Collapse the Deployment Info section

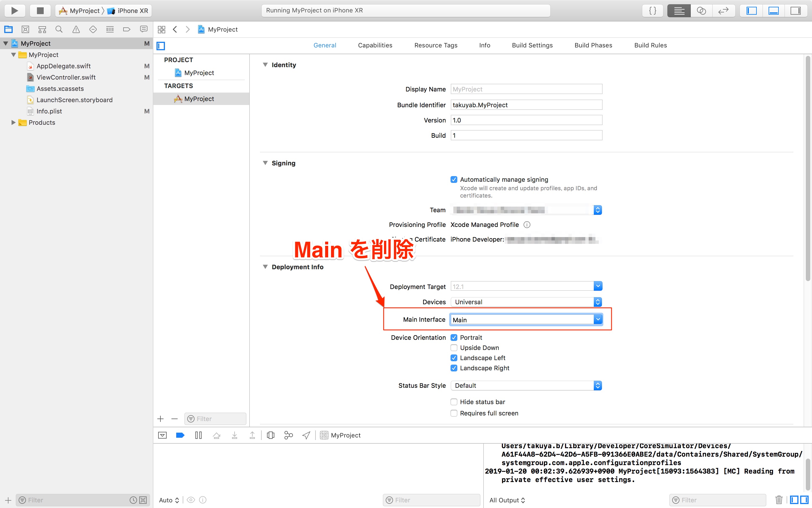point(265,267)
